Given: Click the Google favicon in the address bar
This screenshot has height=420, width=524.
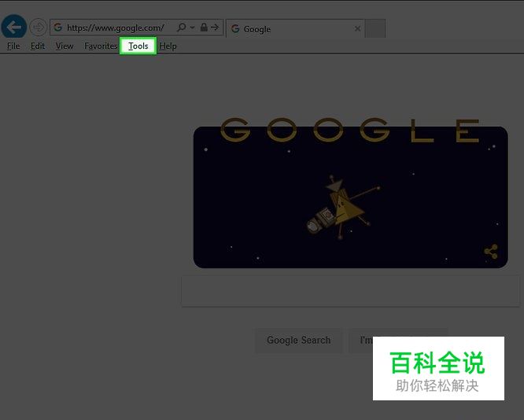Looking at the screenshot, I should 57,27.
